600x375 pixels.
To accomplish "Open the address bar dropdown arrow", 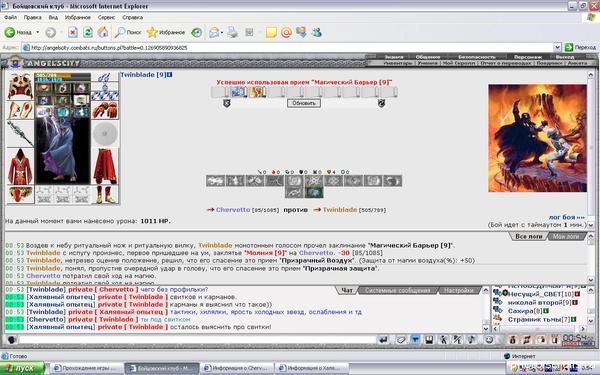I will pyautogui.click(x=558, y=47).
